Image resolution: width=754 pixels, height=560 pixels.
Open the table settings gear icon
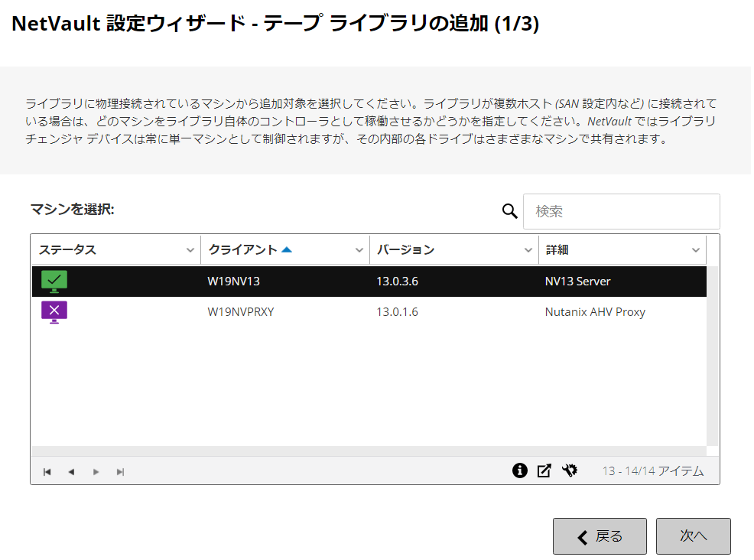coord(570,470)
